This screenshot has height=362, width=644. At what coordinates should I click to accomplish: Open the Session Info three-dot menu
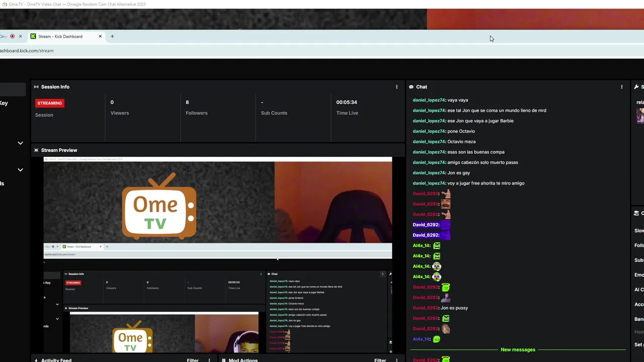(396, 87)
